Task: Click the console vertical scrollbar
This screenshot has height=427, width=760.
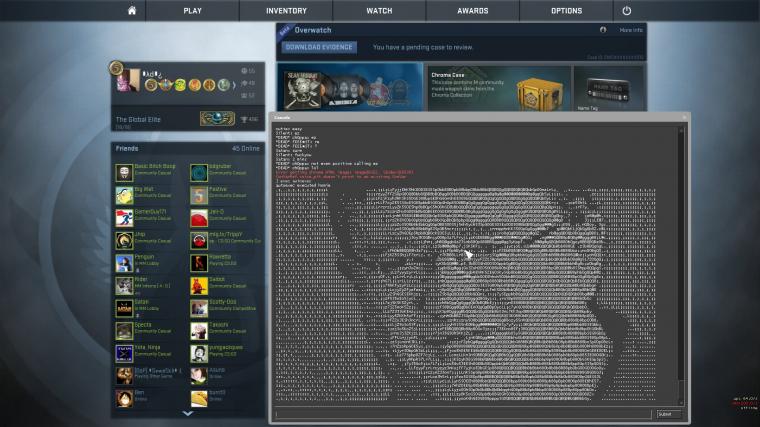Action: pyautogui.click(x=681, y=265)
